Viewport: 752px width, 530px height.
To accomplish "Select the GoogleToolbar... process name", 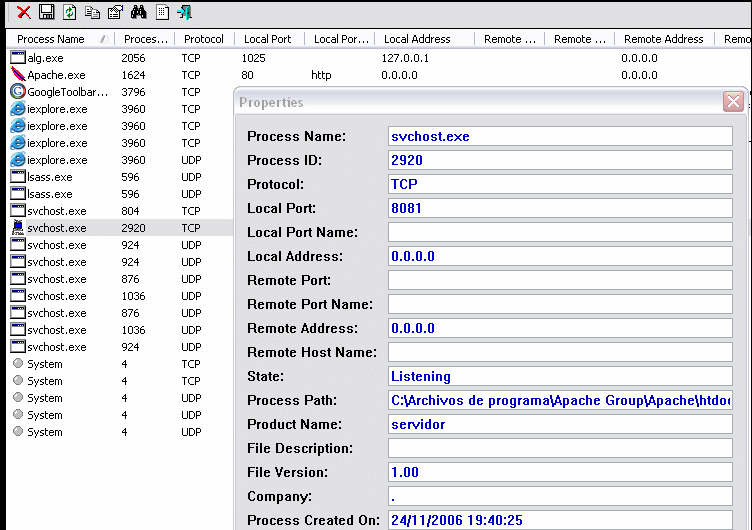I will pyautogui.click(x=68, y=92).
